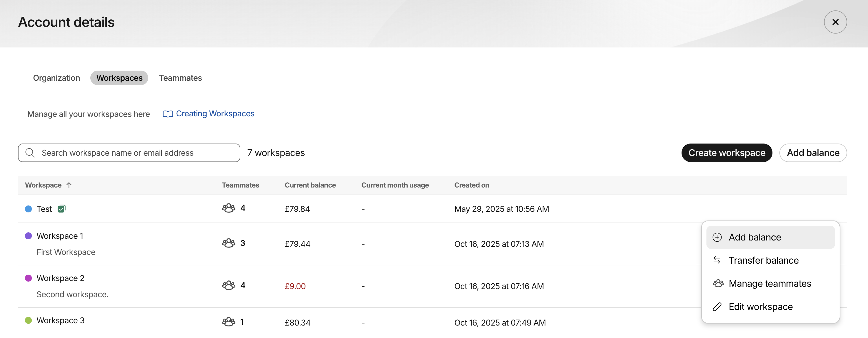Click the teammates icon in Test row
This screenshot has height=338, width=868.
point(228,208)
